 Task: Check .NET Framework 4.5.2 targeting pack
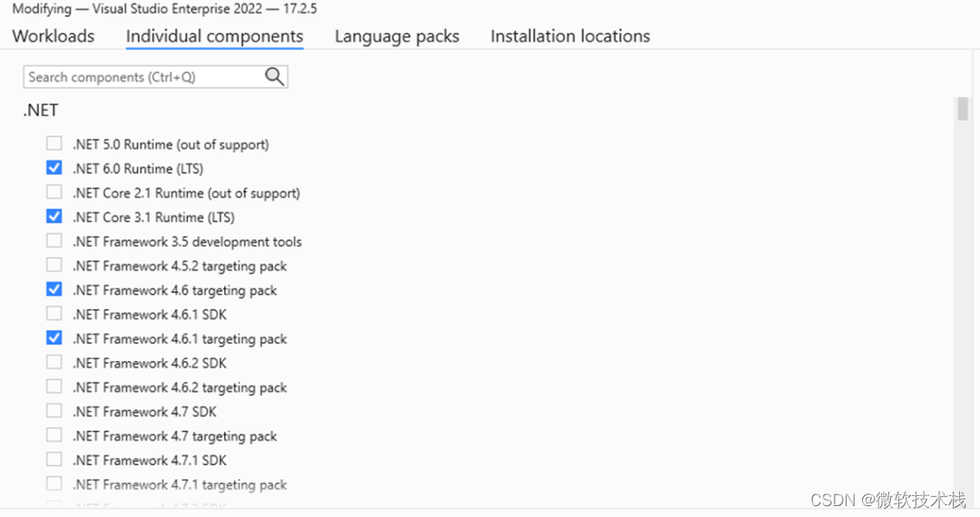(x=54, y=266)
